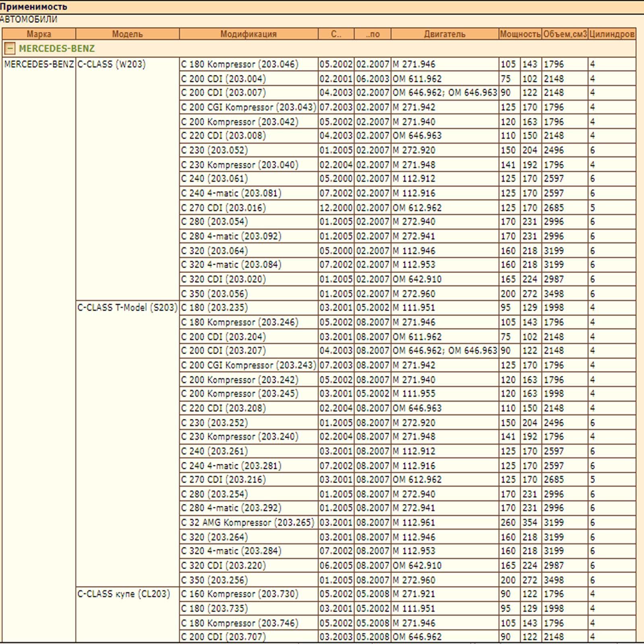Screen dimensions: 644x644
Task: Click the Мощность column header
Action: (520, 34)
